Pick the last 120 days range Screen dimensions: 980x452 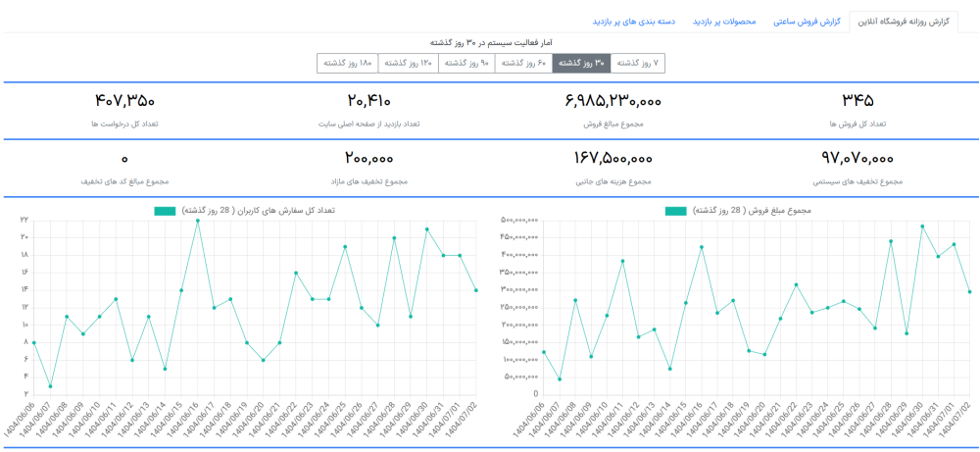pyautogui.click(x=408, y=63)
